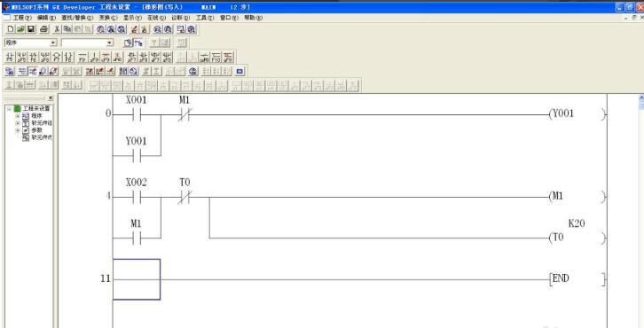Click the Copy icon
644x328 pixels.
pos(67,29)
